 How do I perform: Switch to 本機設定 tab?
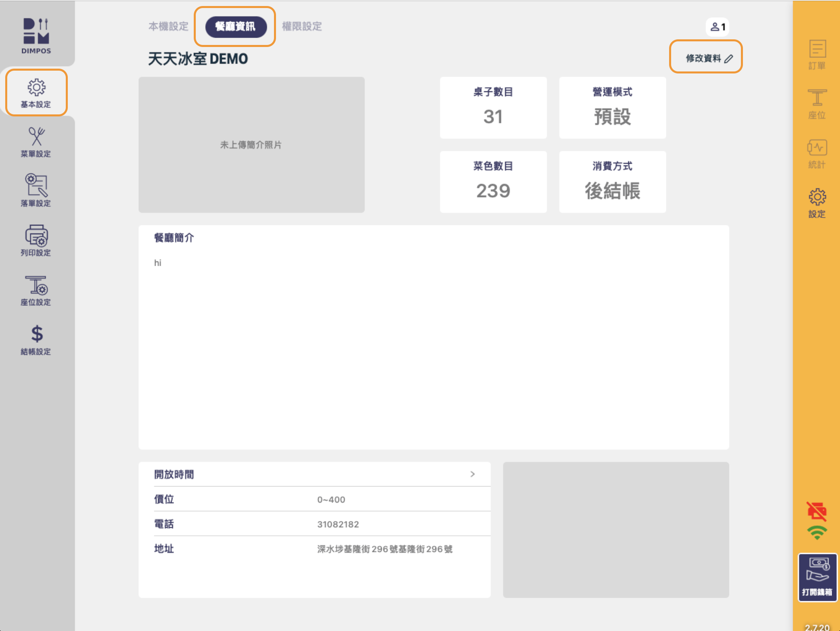pos(168,26)
